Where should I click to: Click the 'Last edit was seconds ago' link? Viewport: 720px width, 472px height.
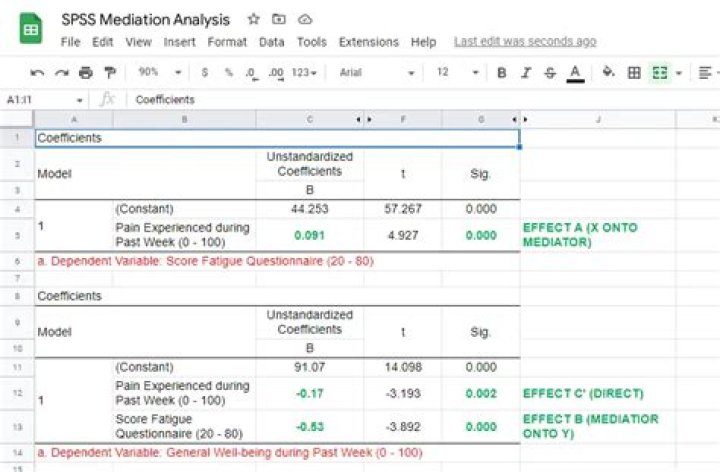coord(525,42)
